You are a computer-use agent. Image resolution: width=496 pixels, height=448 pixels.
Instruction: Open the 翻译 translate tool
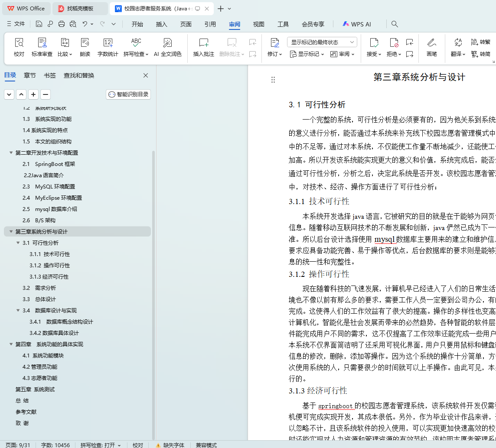[x=458, y=47]
